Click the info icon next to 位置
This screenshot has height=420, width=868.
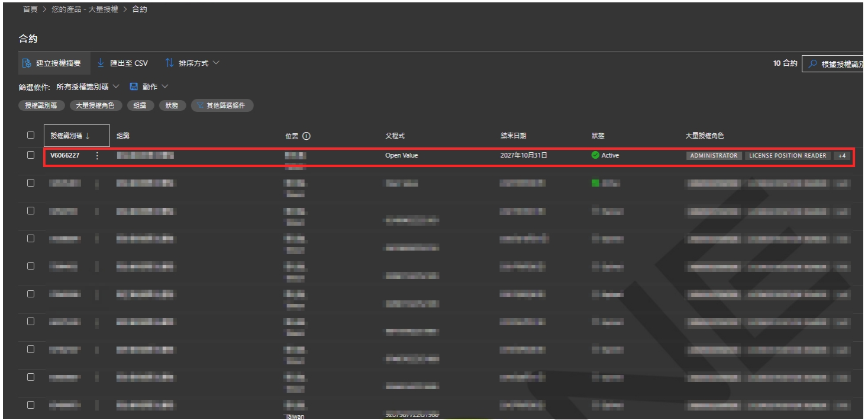click(x=306, y=136)
